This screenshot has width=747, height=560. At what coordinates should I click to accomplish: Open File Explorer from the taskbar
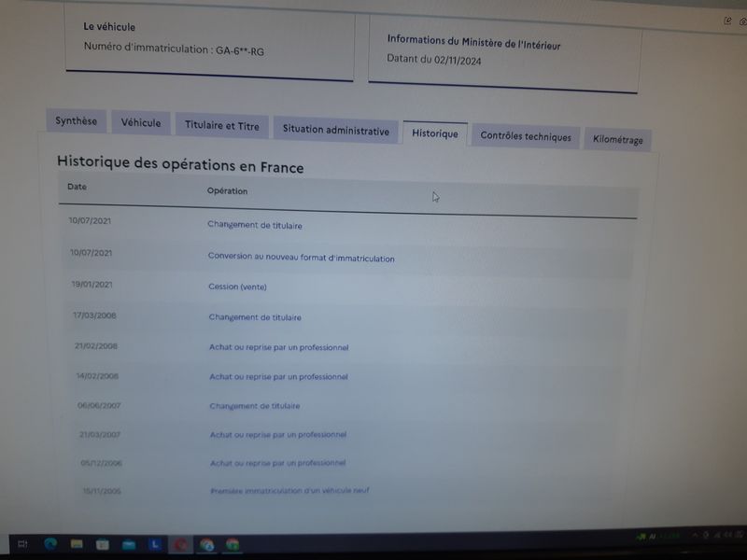coord(77,544)
